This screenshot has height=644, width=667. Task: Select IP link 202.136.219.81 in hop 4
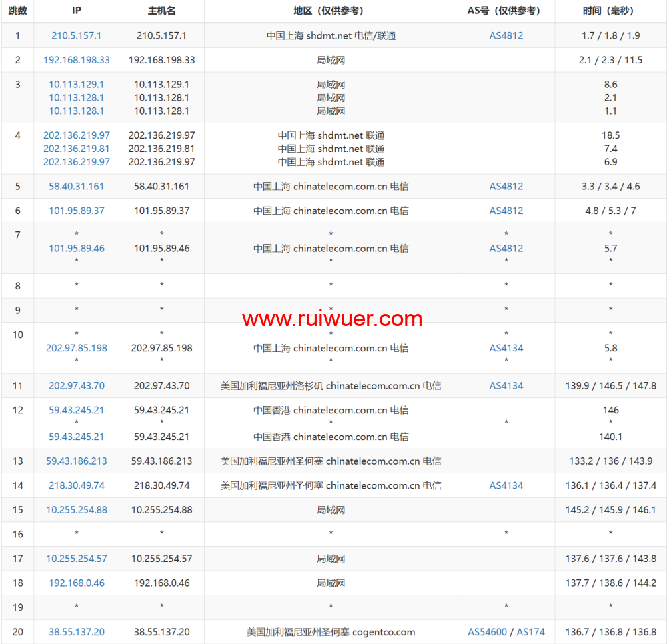tap(76, 149)
